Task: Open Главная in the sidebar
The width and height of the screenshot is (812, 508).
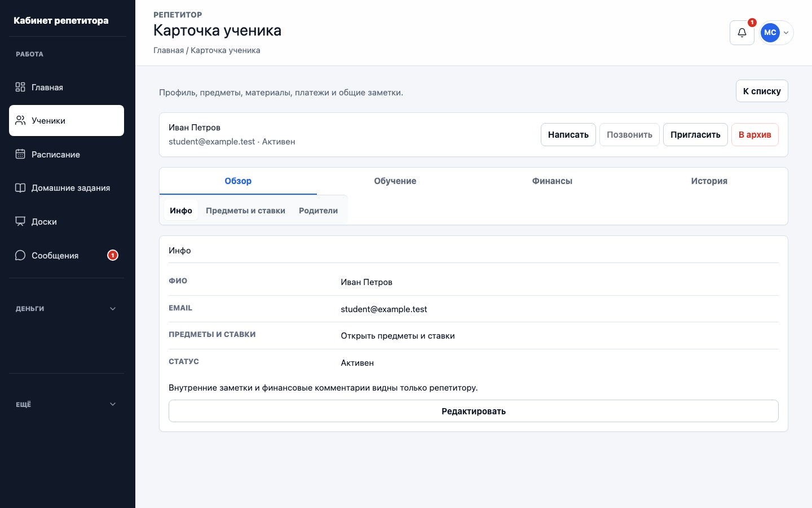Action: (67, 87)
